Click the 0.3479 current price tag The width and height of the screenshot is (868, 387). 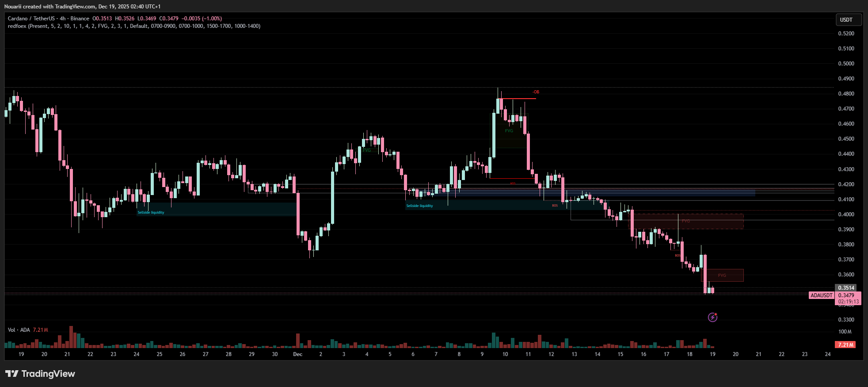coord(846,295)
